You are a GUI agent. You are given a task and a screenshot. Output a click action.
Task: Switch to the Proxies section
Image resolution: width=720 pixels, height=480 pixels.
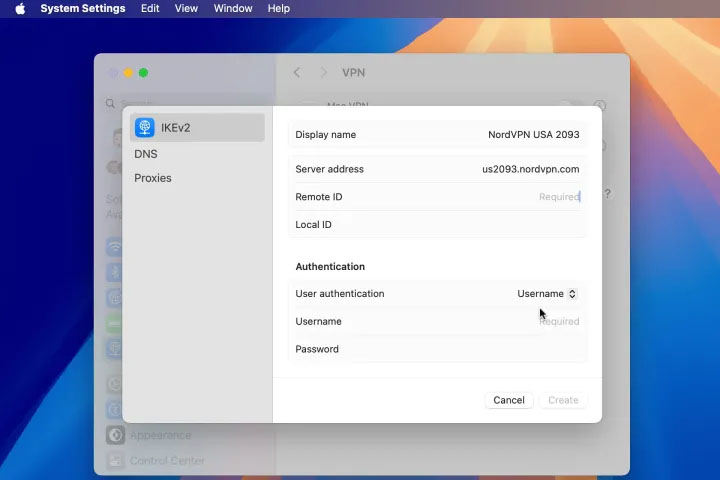152,178
